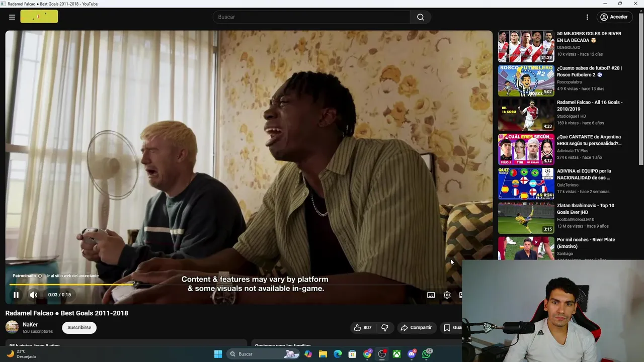Image resolution: width=644 pixels, height=362 pixels.
Task: Focus the YouTube Buscar search field
Action: pyautogui.click(x=312, y=17)
